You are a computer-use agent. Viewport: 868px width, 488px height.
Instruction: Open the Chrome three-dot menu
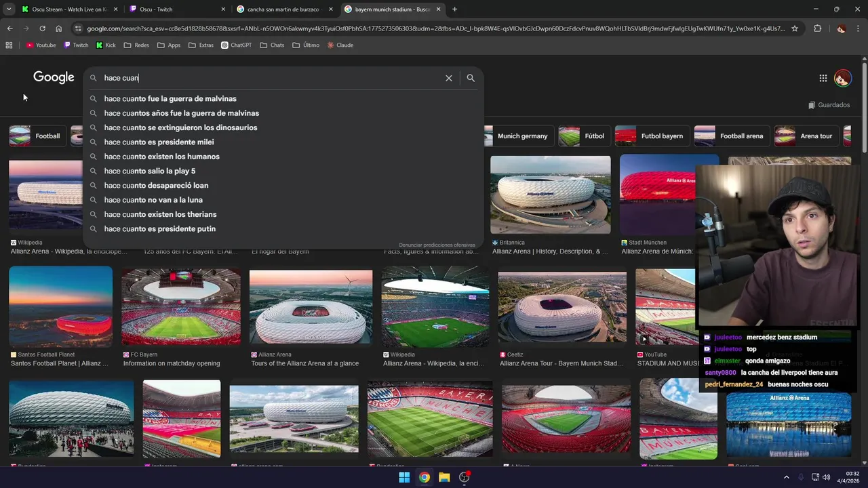pos(859,28)
